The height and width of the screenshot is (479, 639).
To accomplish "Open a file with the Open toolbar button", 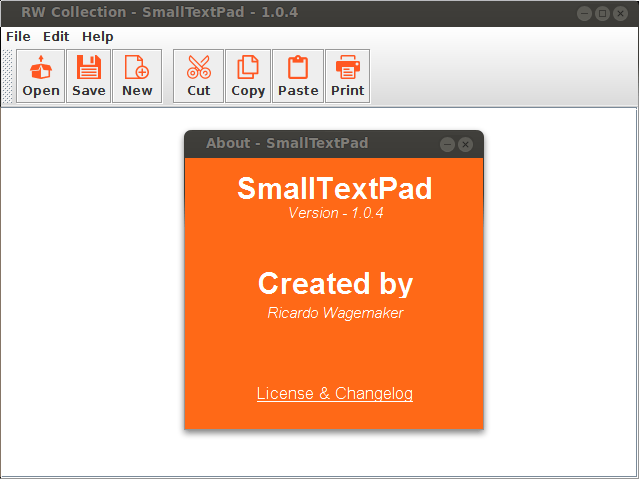I will [x=40, y=76].
